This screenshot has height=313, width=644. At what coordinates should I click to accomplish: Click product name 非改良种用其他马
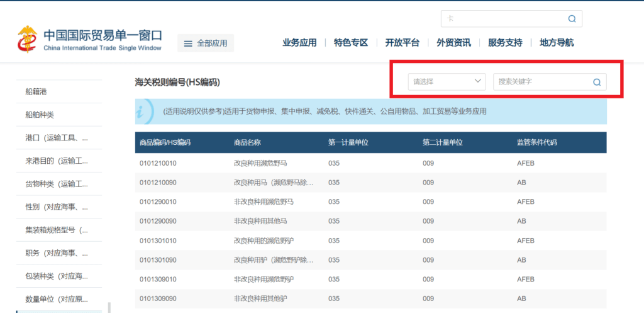(260, 221)
